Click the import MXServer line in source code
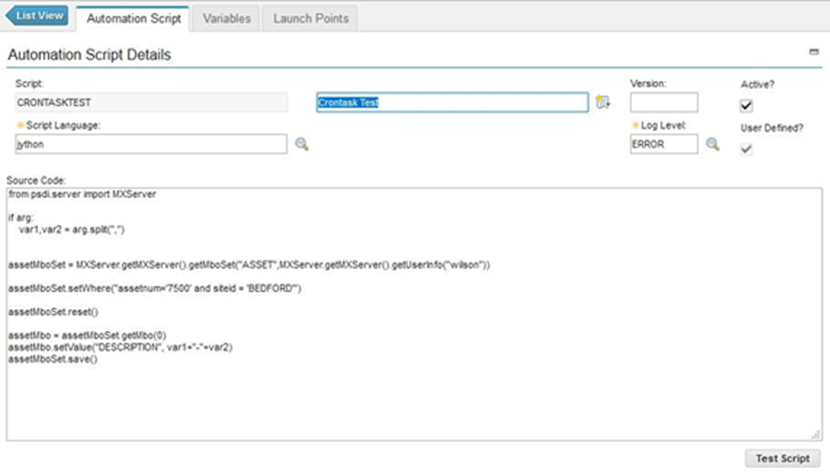Viewport: 830px width, 472px height. coord(82,194)
